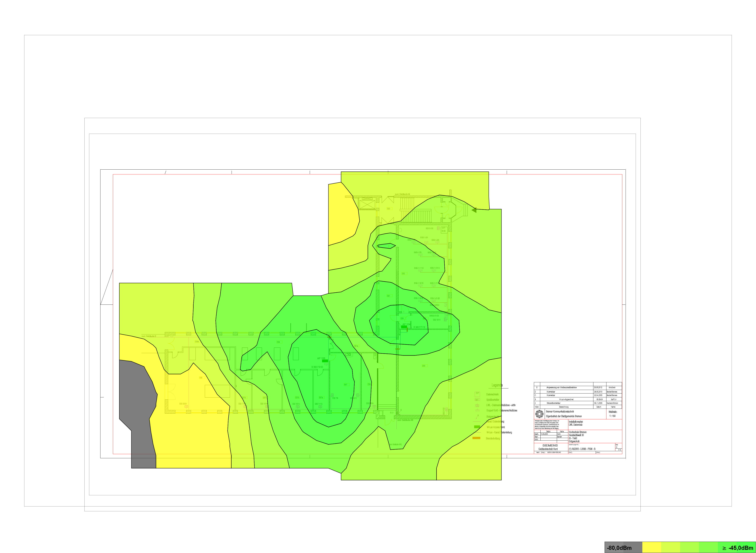This screenshot has height=553, width=756.
Task: Click the LWL Datenanschlußdose legend symbol
Action: [x=477, y=405]
